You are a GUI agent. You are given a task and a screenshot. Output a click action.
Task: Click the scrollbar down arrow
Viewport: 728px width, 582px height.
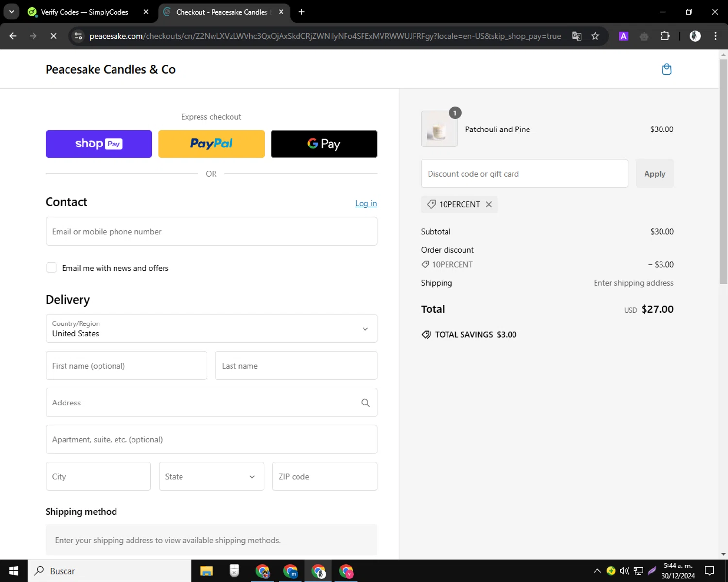tap(723, 554)
